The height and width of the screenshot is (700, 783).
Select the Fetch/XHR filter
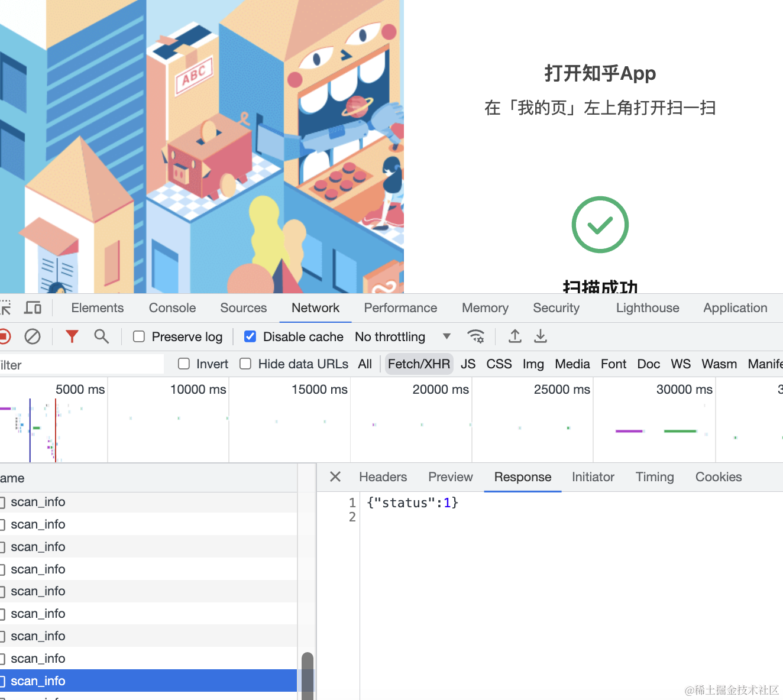tap(419, 364)
